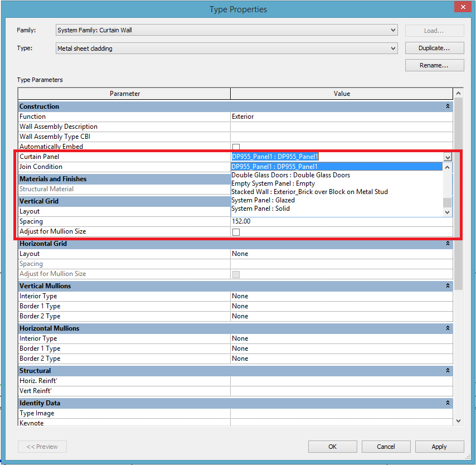This screenshot has height=465, width=476.
Task: Click disabled Horizontal Grid Adjust for Mullion checkbox
Action: click(236, 274)
